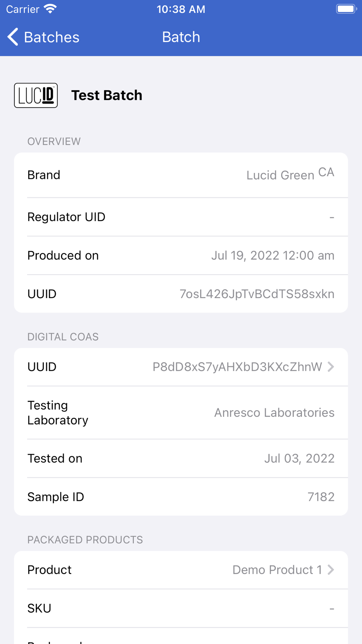
Task: Tap the CA region superscript label
Action: click(x=326, y=172)
